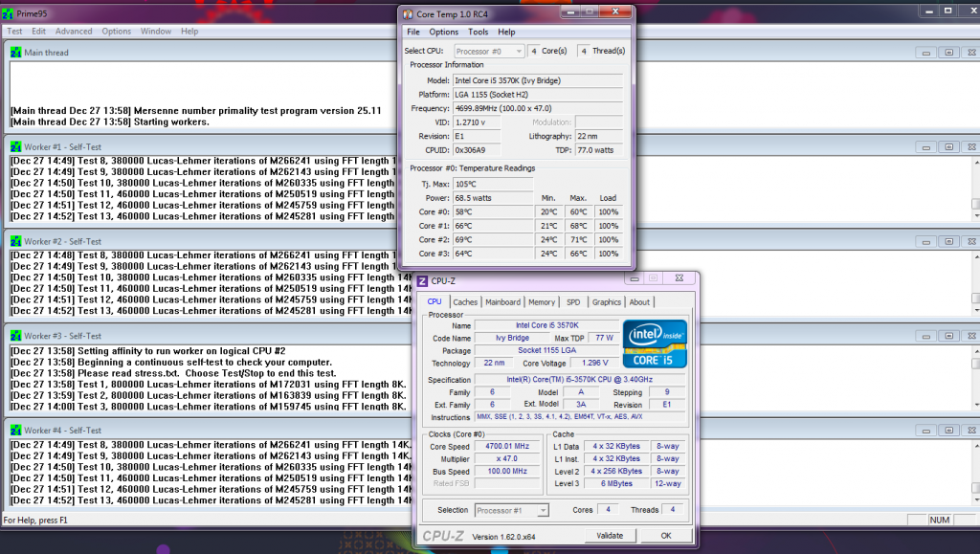
Task: Click Core #2 temperature reading 69°C
Action: 493,240
